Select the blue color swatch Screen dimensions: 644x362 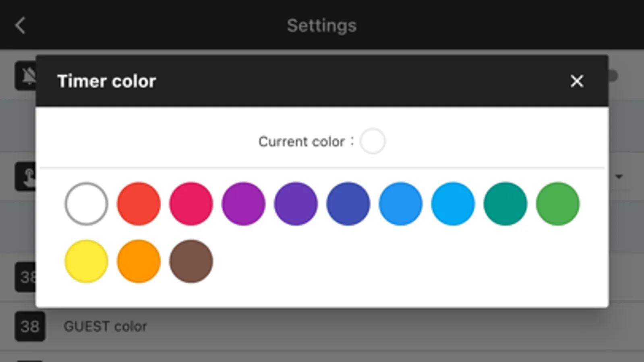400,204
